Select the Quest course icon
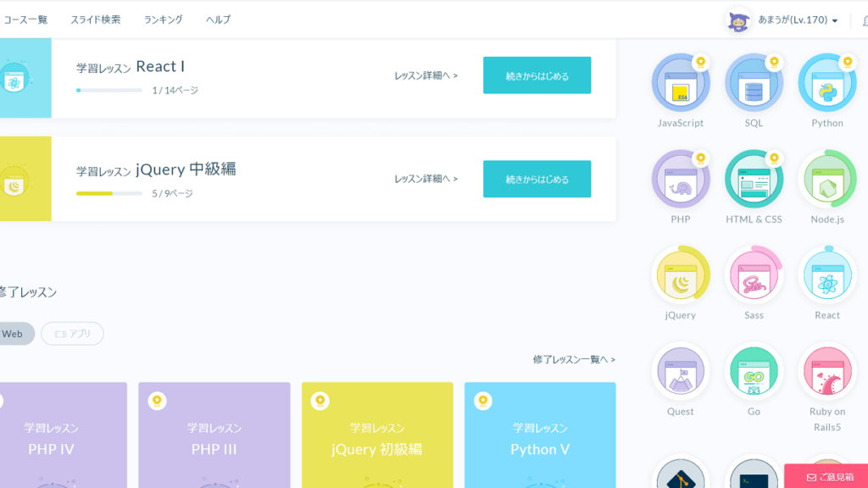Image resolution: width=868 pixels, height=488 pixels. 681,372
